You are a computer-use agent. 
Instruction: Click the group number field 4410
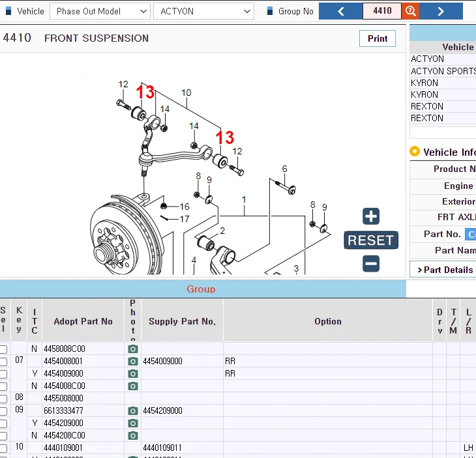click(x=382, y=11)
